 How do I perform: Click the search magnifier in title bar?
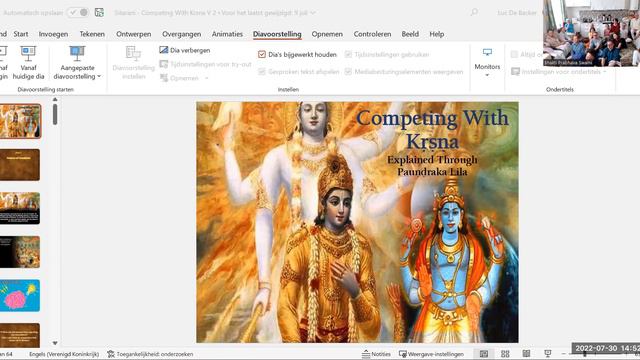(x=474, y=12)
